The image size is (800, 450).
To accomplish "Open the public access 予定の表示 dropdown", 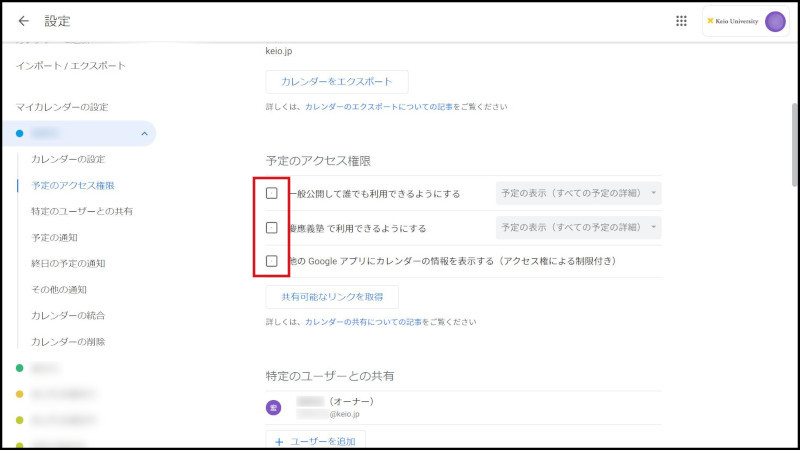I will [578, 193].
